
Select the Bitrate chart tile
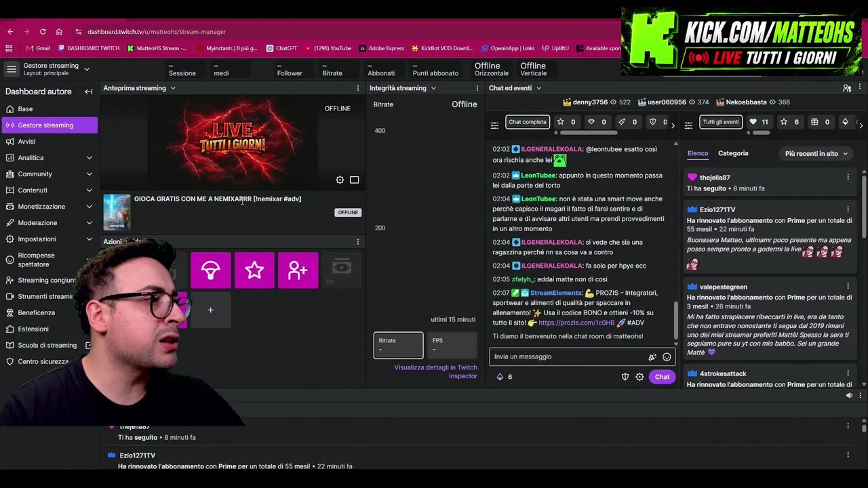398,345
